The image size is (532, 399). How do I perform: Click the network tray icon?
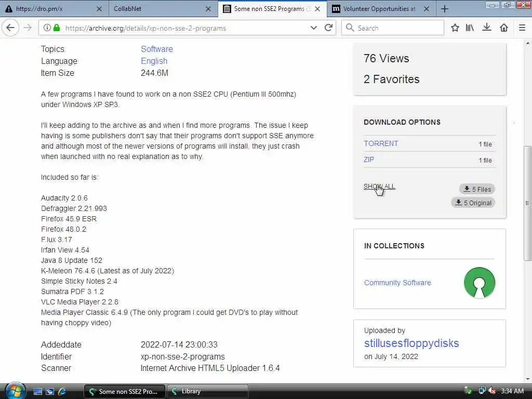coord(482,391)
